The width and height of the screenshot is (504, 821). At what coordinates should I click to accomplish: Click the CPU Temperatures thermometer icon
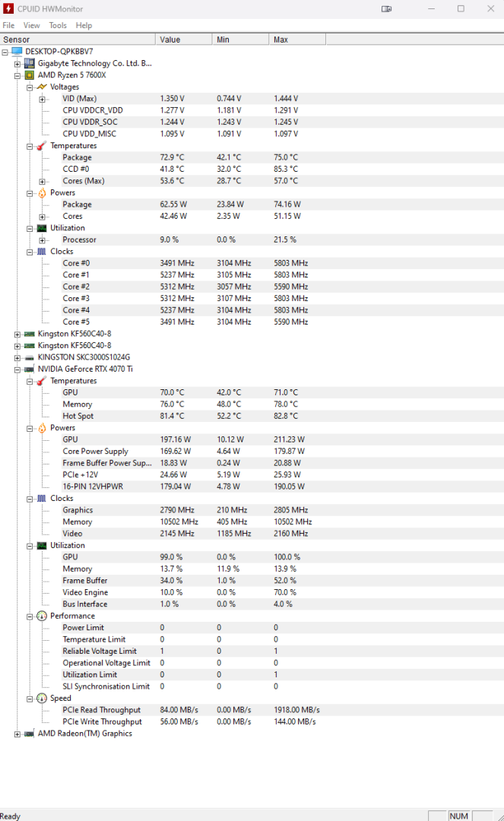41,145
